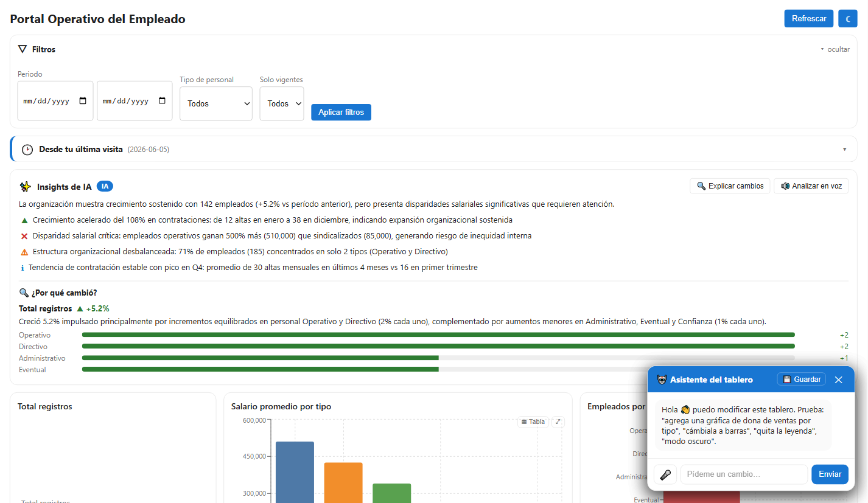Image resolution: width=868 pixels, height=503 pixels.
Task: Click the magnifier icon beside ¿Por qué cambió?
Action: 24,293
